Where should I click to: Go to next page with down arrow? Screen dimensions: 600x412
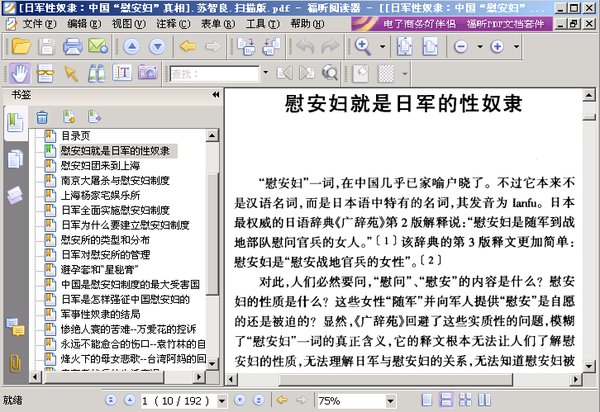tap(157, 46)
